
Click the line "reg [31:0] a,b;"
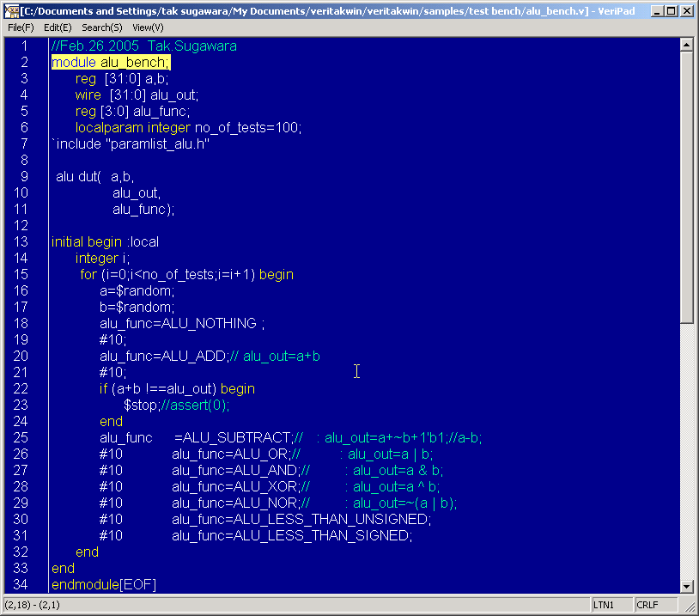[122, 79]
